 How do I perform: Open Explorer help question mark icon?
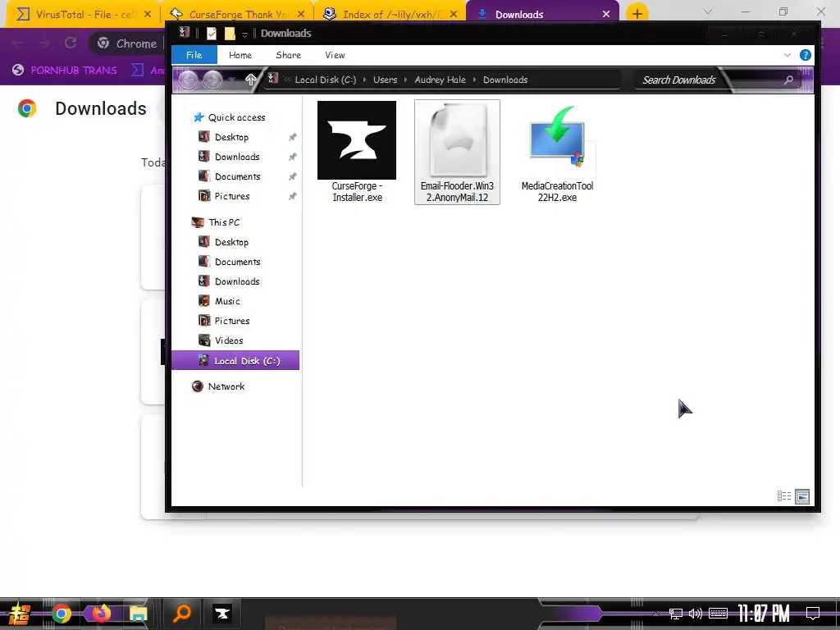click(x=805, y=55)
